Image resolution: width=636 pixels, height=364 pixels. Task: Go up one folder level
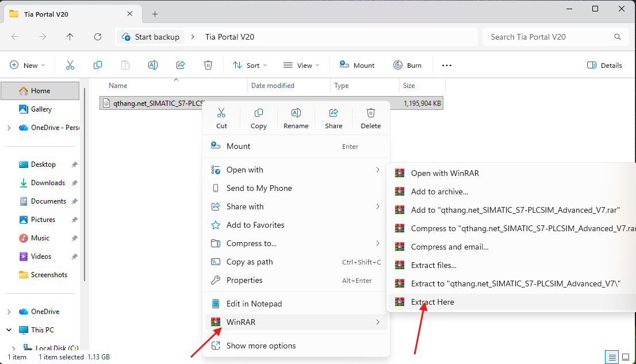tap(70, 37)
